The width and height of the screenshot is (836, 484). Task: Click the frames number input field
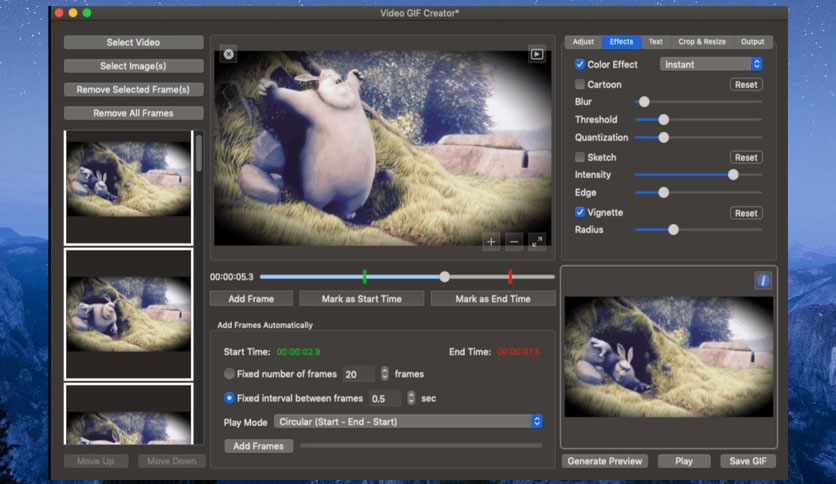(359, 374)
